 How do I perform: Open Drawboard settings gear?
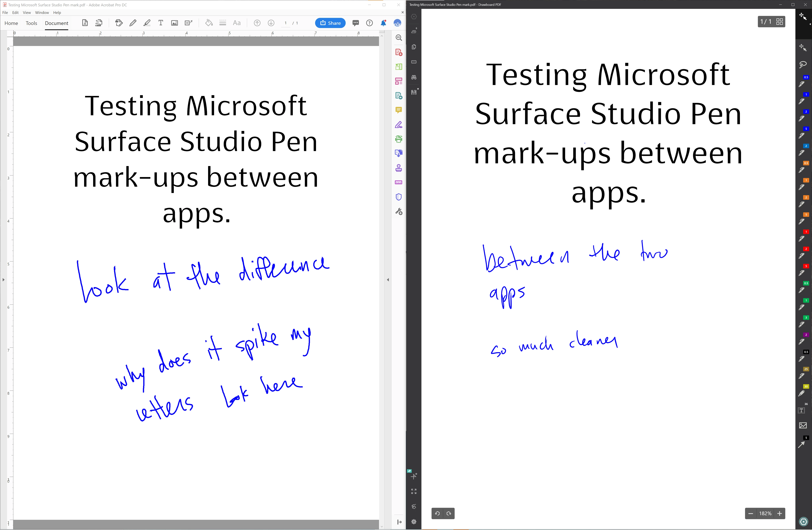point(414,522)
